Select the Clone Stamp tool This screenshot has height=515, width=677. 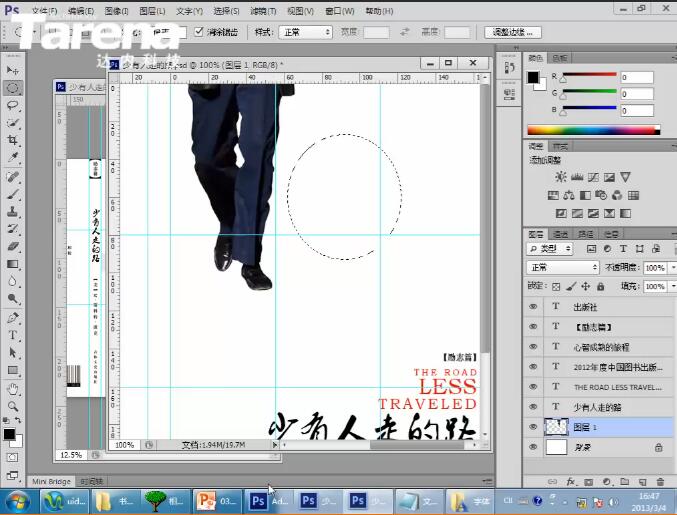(x=13, y=212)
